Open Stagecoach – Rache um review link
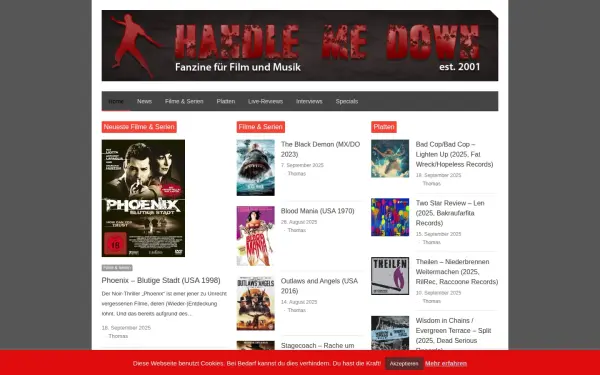The height and width of the screenshot is (375, 600). (318, 346)
